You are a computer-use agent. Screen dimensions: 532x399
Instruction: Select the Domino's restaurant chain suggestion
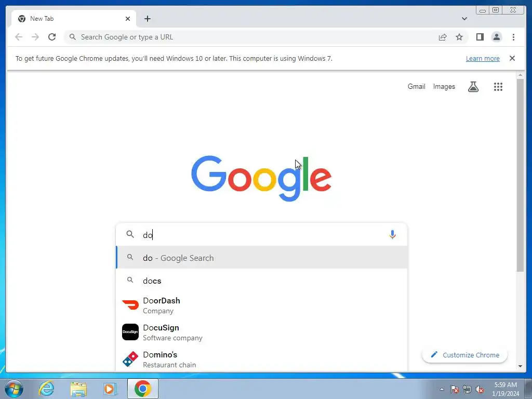coord(261,360)
